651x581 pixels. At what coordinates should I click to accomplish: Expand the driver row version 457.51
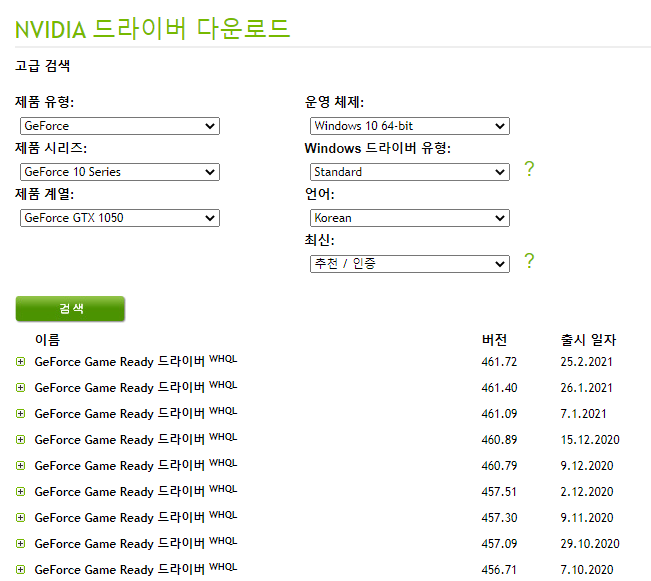point(20,492)
